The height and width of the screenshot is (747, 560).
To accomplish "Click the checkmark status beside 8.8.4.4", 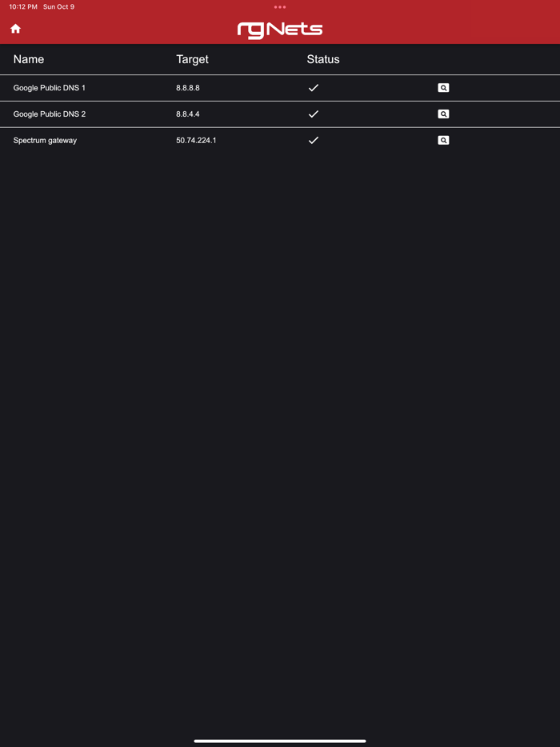I will (x=314, y=114).
